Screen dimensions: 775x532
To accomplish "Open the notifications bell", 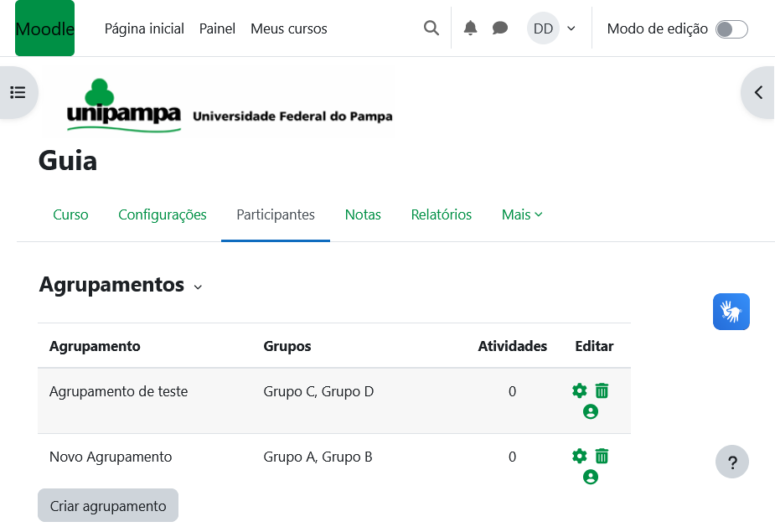I will [x=471, y=28].
